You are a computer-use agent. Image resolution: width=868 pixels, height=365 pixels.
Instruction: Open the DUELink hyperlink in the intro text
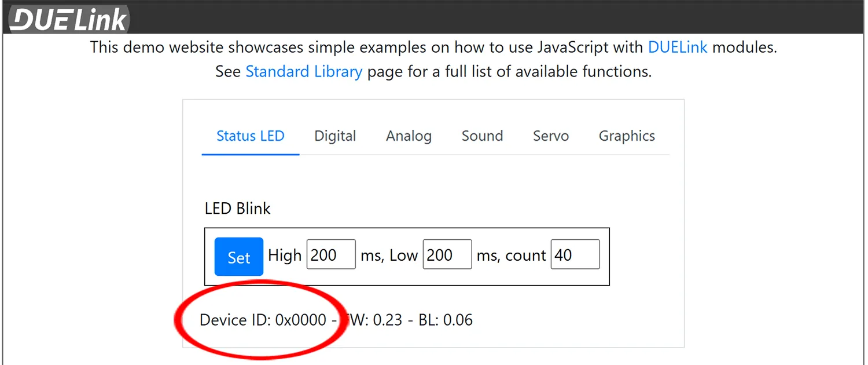click(x=677, y=48)
